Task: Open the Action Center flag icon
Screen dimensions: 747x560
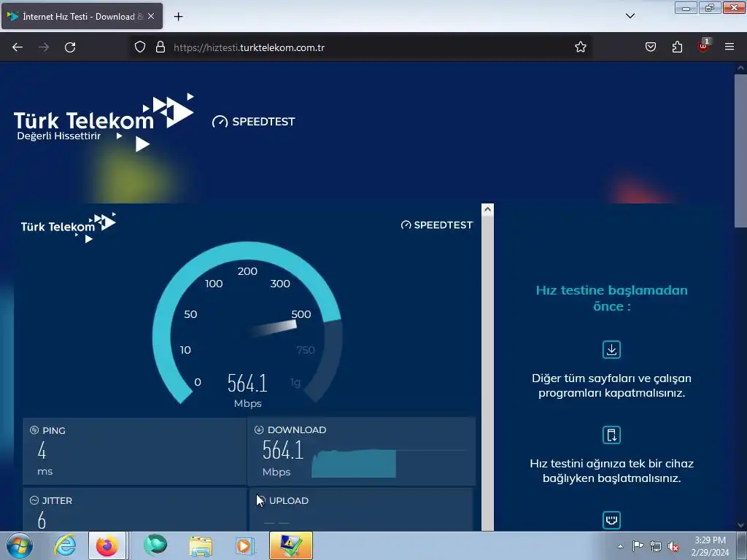Action: pos(638,545)
